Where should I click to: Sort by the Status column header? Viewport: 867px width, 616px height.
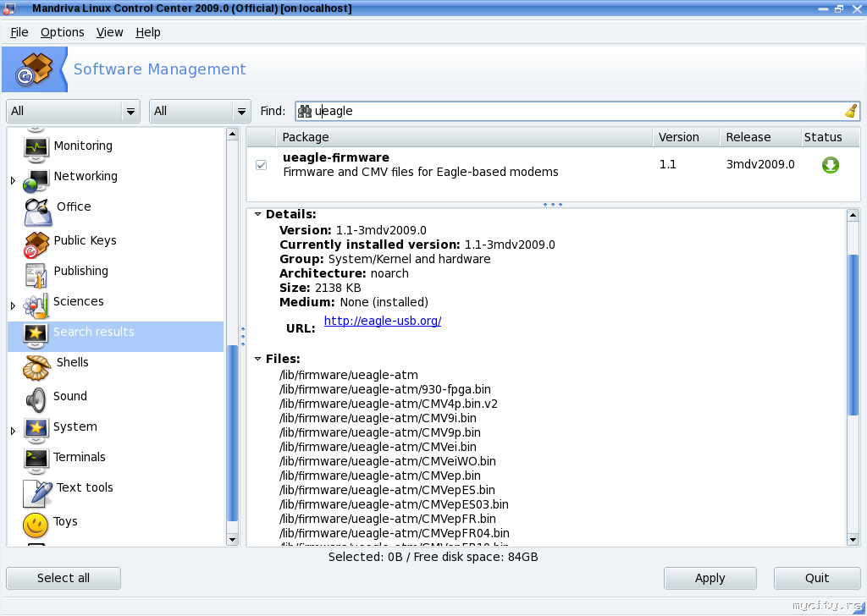pyautogui.click(x=831, y=137)
